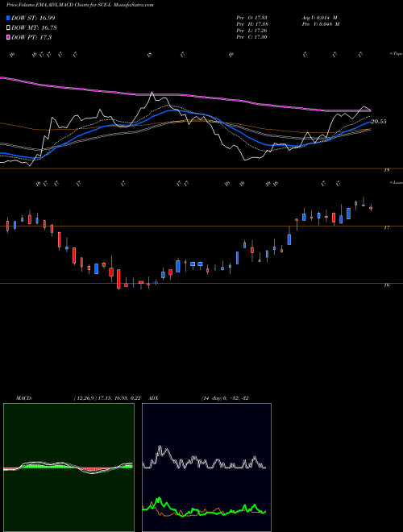
Task: Click the '<-Tops' label
Action: tap(396, 54)
